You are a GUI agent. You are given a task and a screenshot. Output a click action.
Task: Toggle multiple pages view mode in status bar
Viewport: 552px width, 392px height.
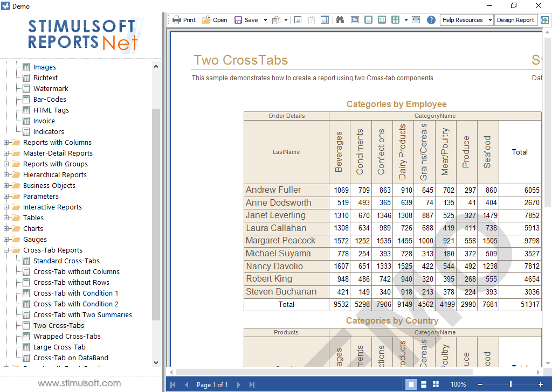click(436, 384)
